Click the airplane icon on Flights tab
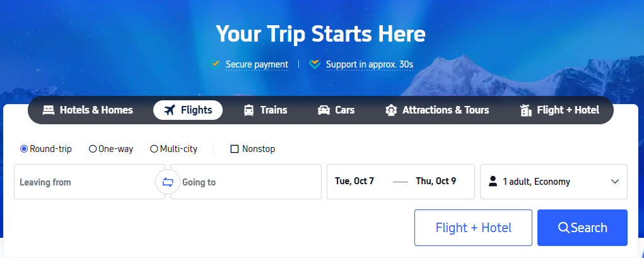The width and height of the screenshot is (644, 258). tap(169, 110)
